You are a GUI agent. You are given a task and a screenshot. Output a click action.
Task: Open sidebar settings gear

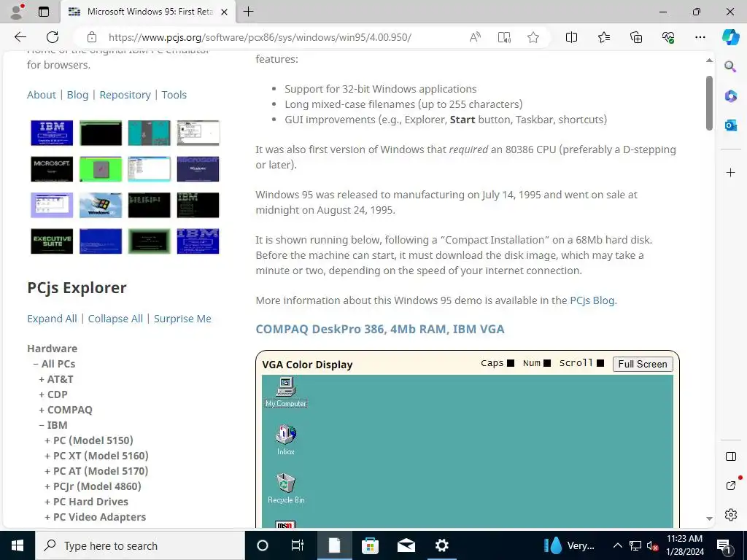tap(730, 515)
